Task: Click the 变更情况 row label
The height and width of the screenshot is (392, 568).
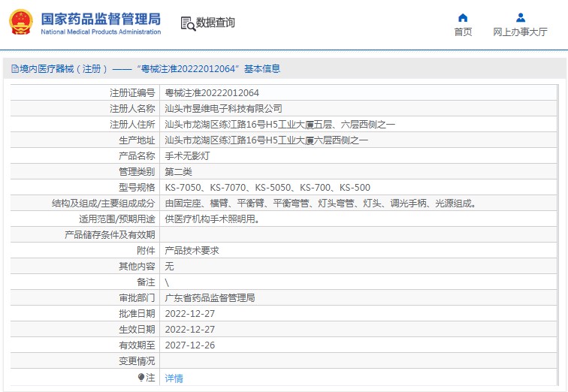Action: (x=137, y=361)
